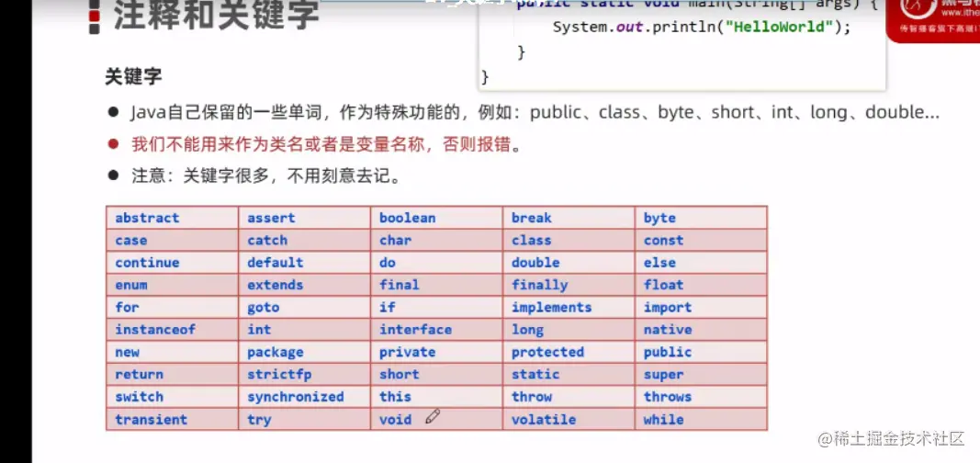Choose the 'throws' keyword cell

[x=702, y=397]
